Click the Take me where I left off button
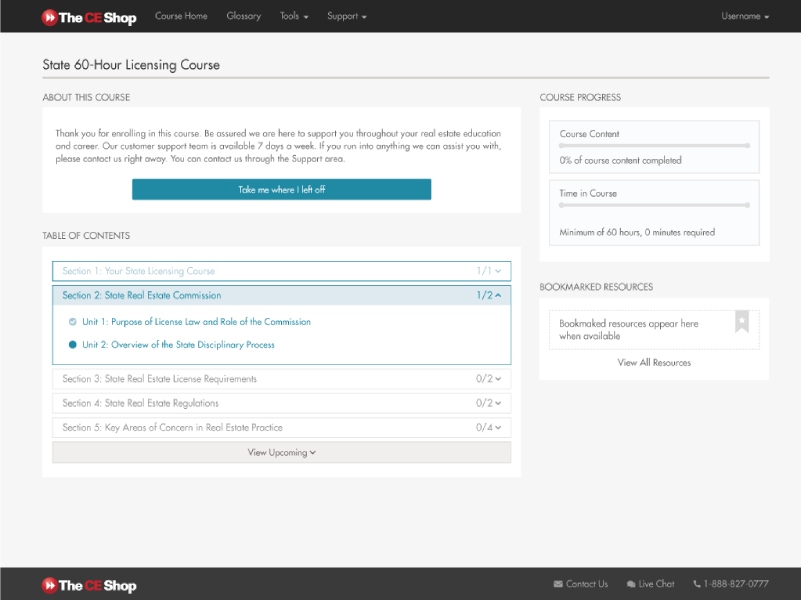 (281, 188)
